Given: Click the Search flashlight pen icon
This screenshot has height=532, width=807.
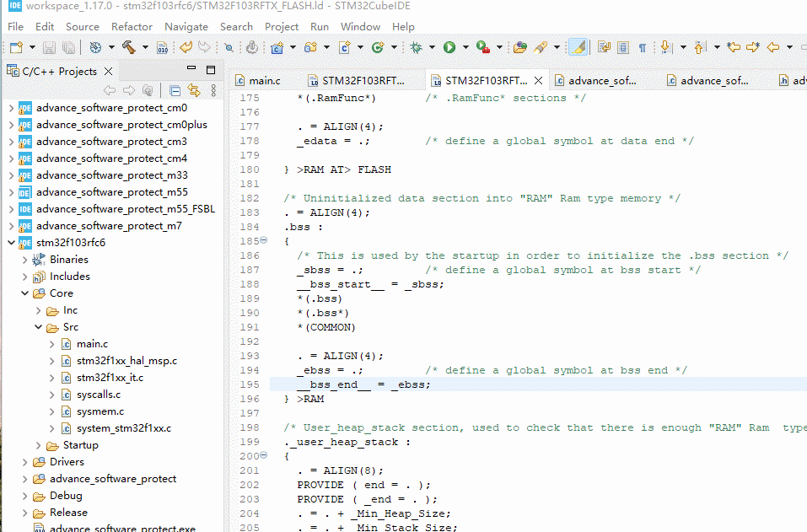Looking at the screenshot, I should tap(541, 48).
